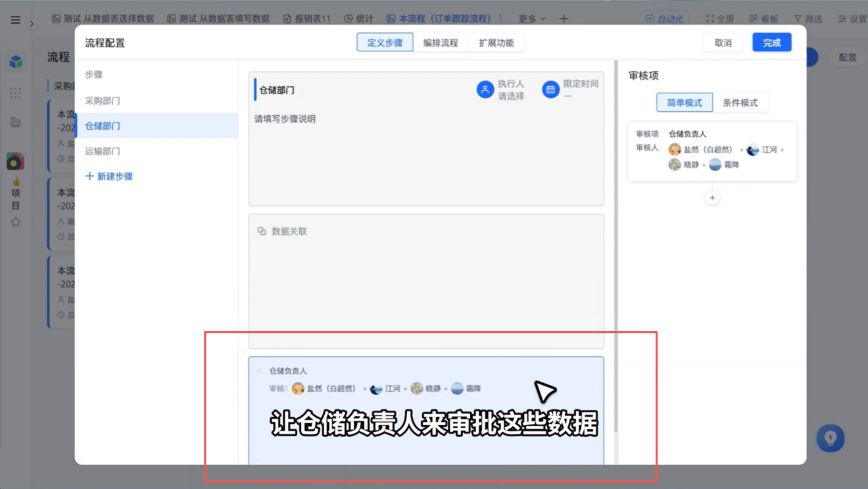The image size is (868, 489).
Task: Click 请选择 under 执行人
Action: point(511,96)
